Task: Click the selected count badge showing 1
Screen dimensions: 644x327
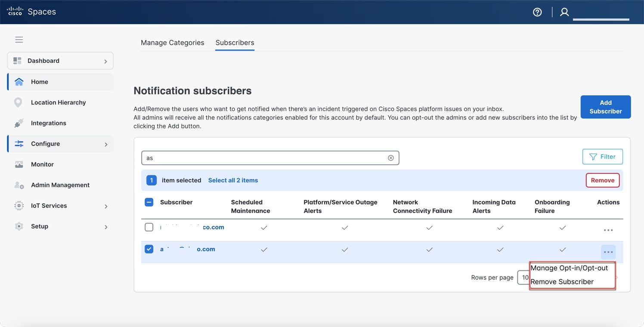Action: point(152,180)
